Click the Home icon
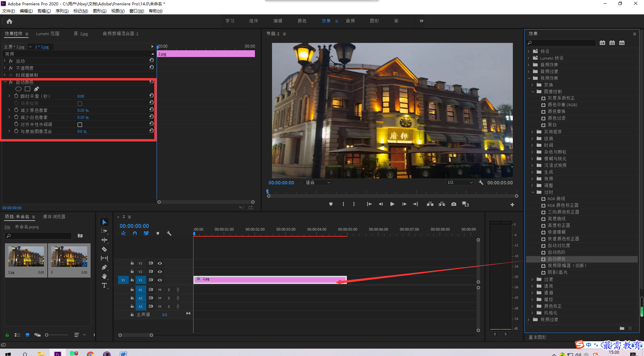The width and height of the screenshot is (644, 356). [x=9, y=21]
